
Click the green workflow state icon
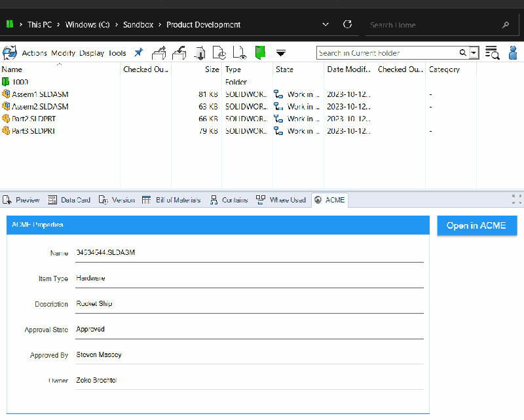260,52
